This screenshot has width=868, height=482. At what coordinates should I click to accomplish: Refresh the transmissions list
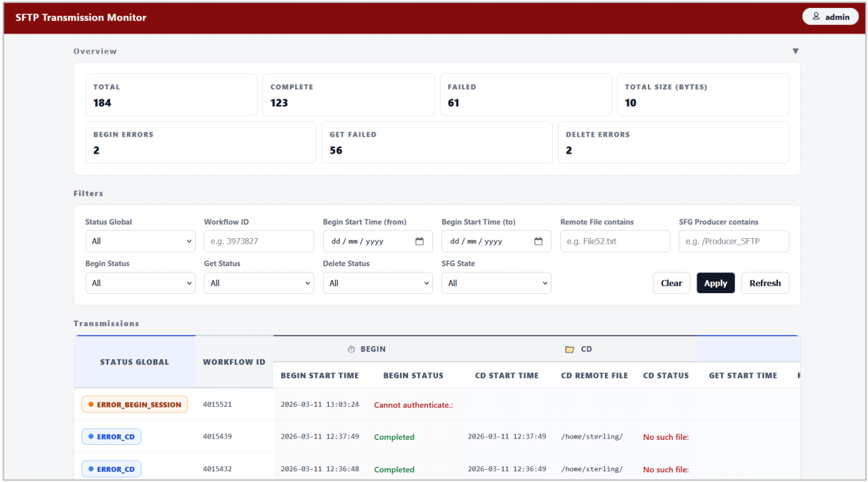tap(765, 283)
